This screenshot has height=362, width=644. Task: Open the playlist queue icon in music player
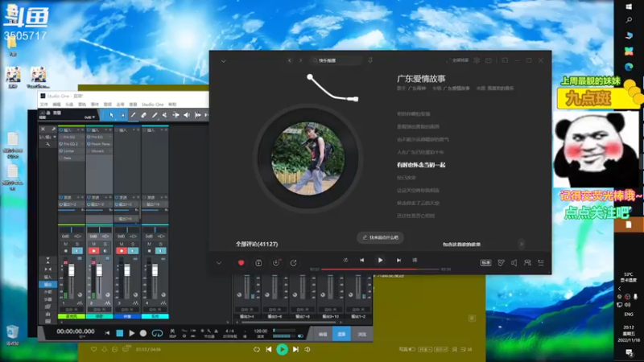541,263
